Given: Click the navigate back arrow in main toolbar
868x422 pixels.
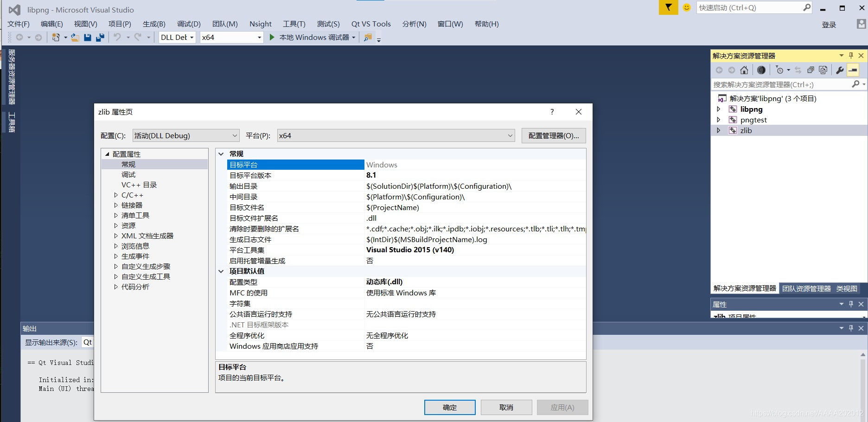Looking at the screenshot, I should click(x=19, y=38).
